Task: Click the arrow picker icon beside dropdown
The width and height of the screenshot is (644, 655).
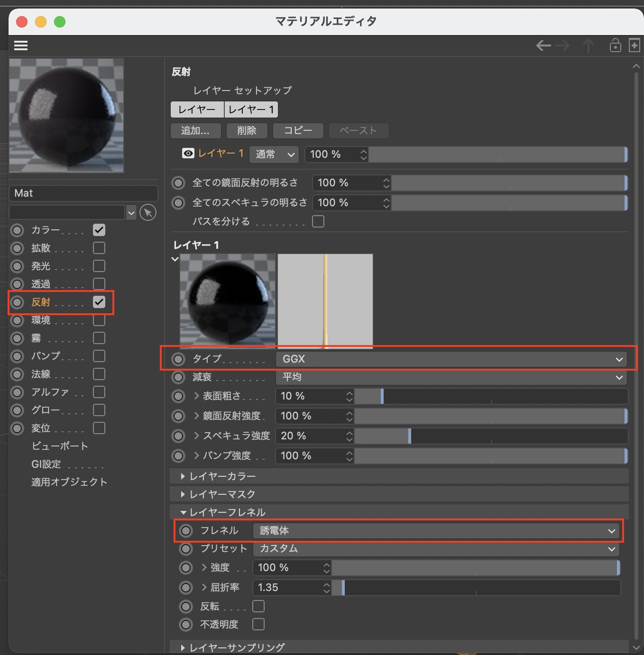Action: [148, 213]
